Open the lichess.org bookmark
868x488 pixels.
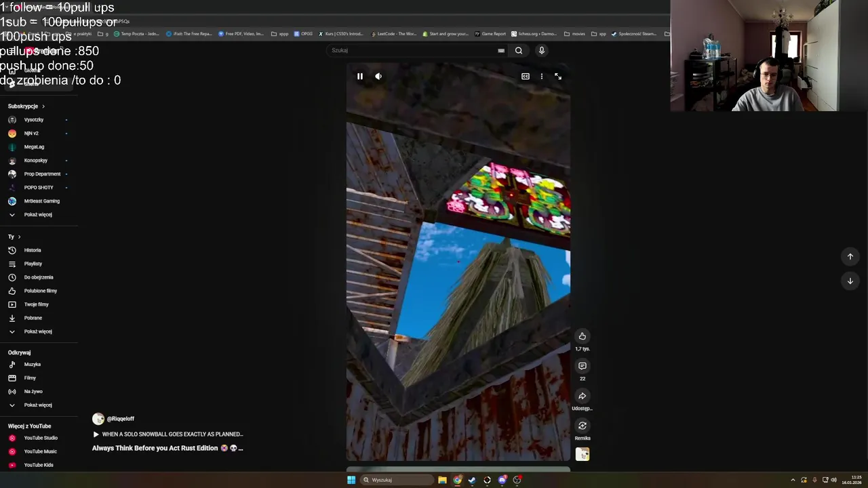(x=534, y=34)
